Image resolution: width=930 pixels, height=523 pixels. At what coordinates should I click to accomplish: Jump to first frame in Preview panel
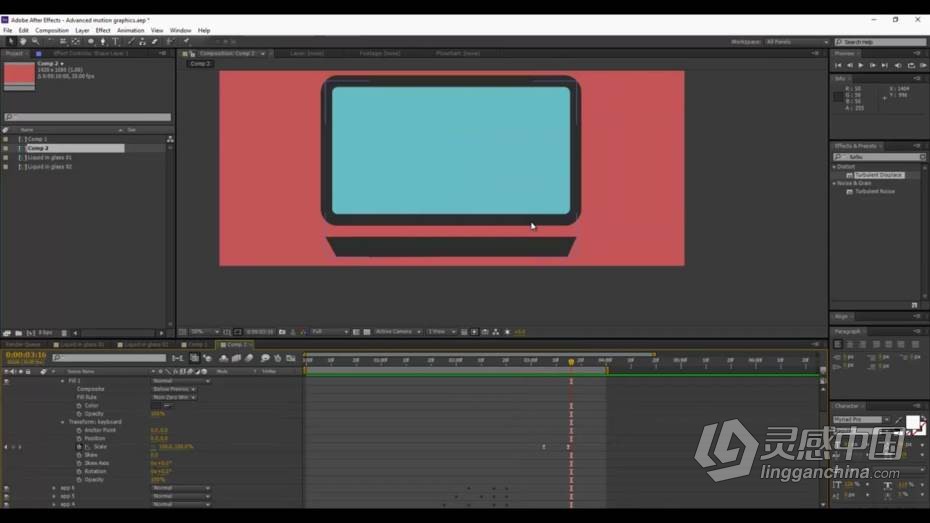(x=838, y=65)
